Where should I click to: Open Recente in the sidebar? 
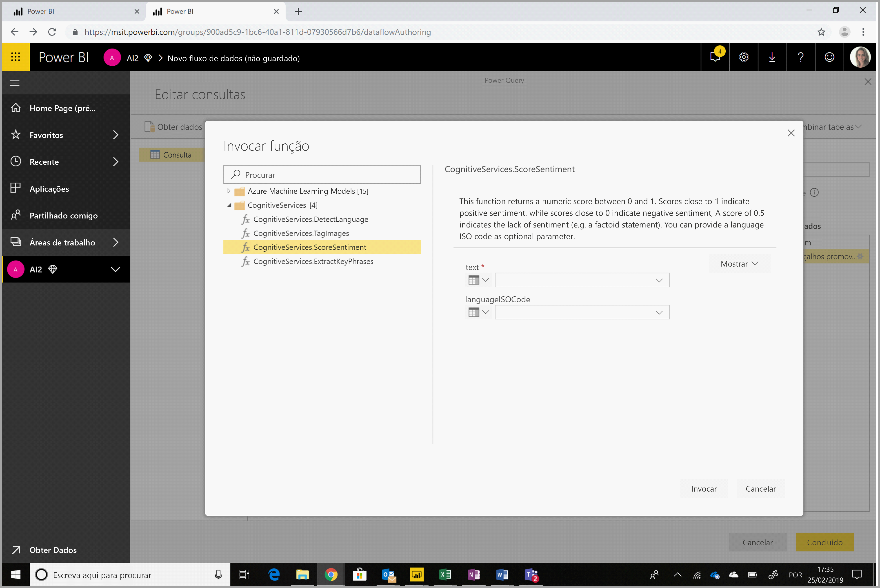point(66,162)
